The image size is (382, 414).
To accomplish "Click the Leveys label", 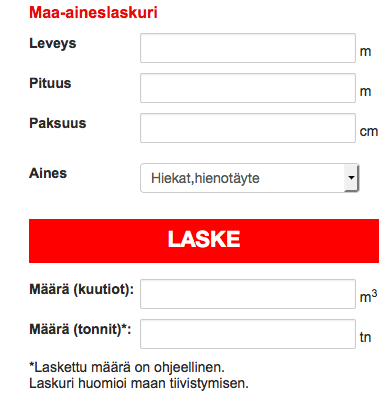I will click(53, 44).
